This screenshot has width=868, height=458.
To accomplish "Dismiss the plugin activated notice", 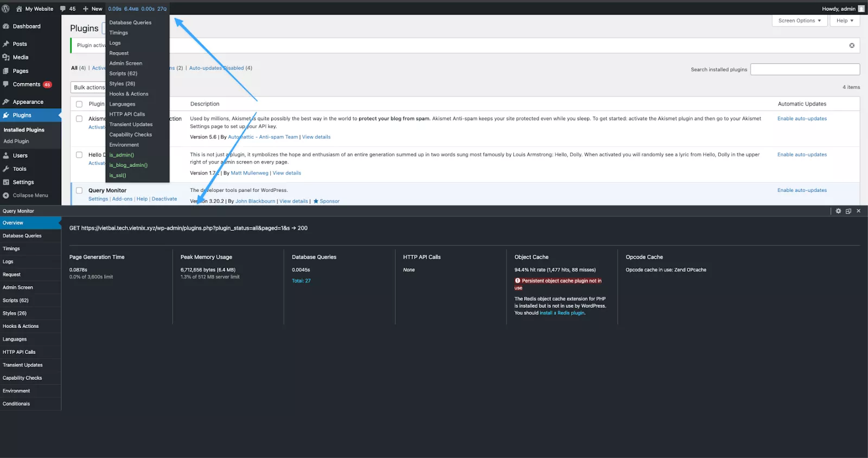I will tap(852, 46).
